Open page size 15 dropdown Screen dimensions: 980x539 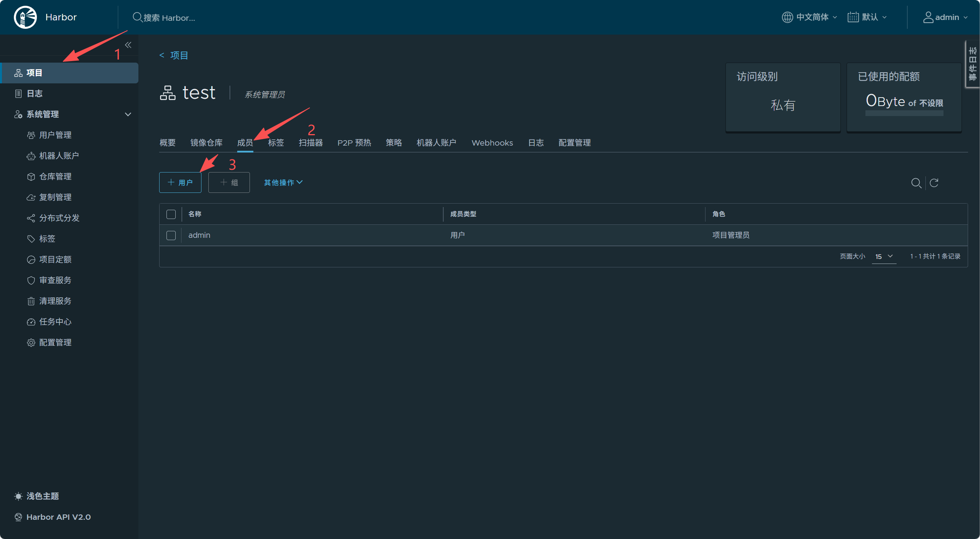(x=883, y=257)
